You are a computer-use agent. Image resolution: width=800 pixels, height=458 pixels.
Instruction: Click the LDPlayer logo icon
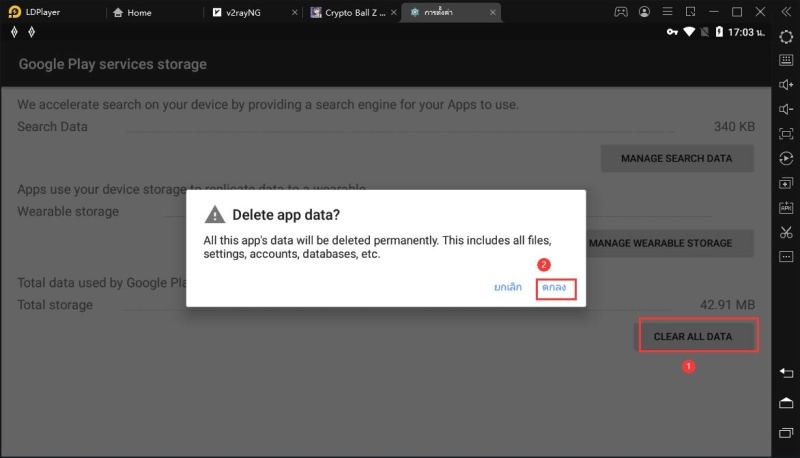point(15,12)
